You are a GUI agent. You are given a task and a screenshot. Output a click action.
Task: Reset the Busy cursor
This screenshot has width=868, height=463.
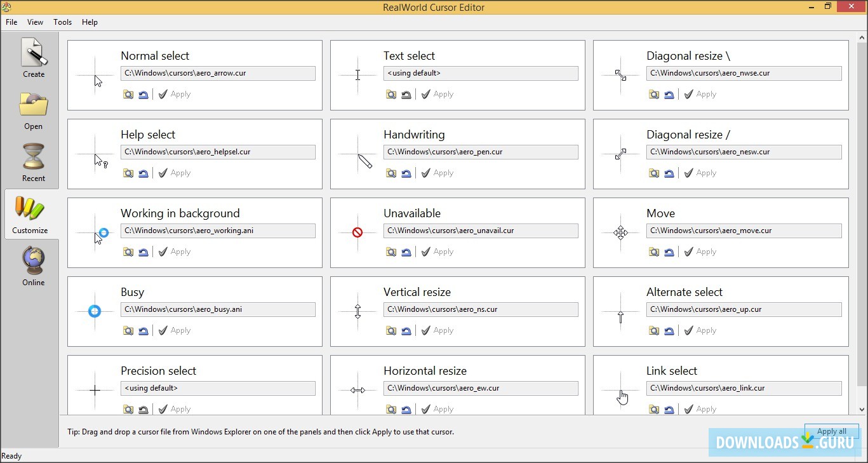[x=143, y=330]
